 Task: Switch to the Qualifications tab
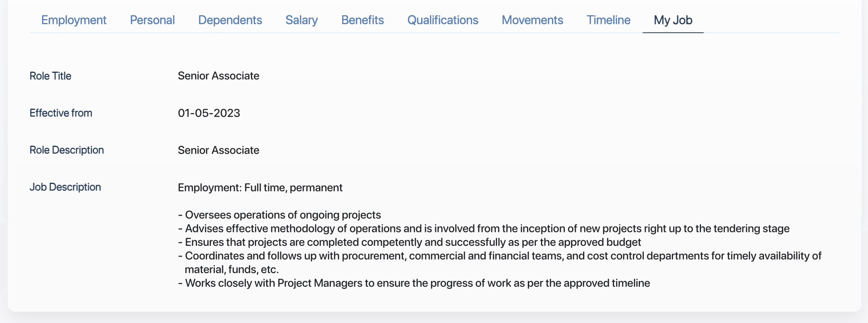[x=443, y=20]
